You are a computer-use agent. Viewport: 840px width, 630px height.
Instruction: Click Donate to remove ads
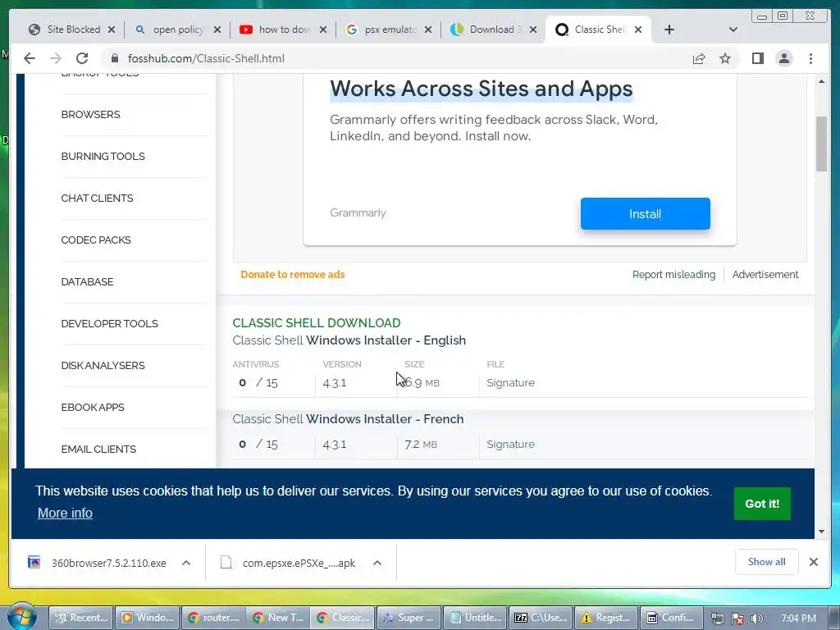point(293,274)
